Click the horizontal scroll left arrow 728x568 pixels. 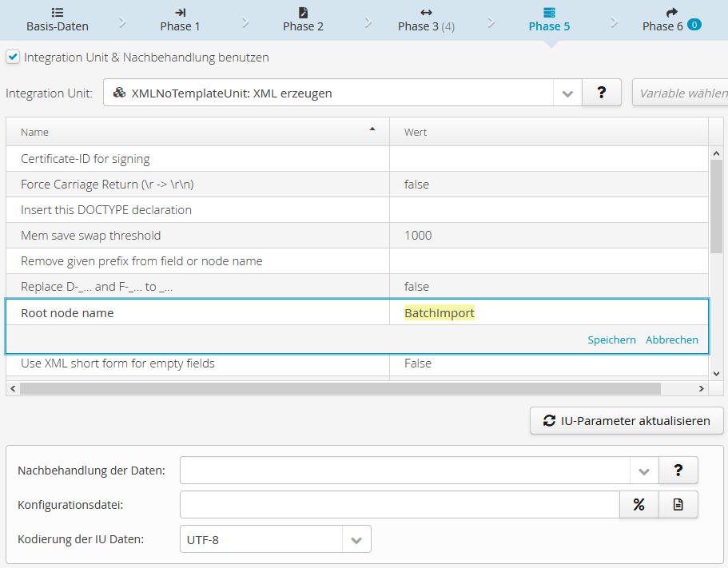point(13,388)
